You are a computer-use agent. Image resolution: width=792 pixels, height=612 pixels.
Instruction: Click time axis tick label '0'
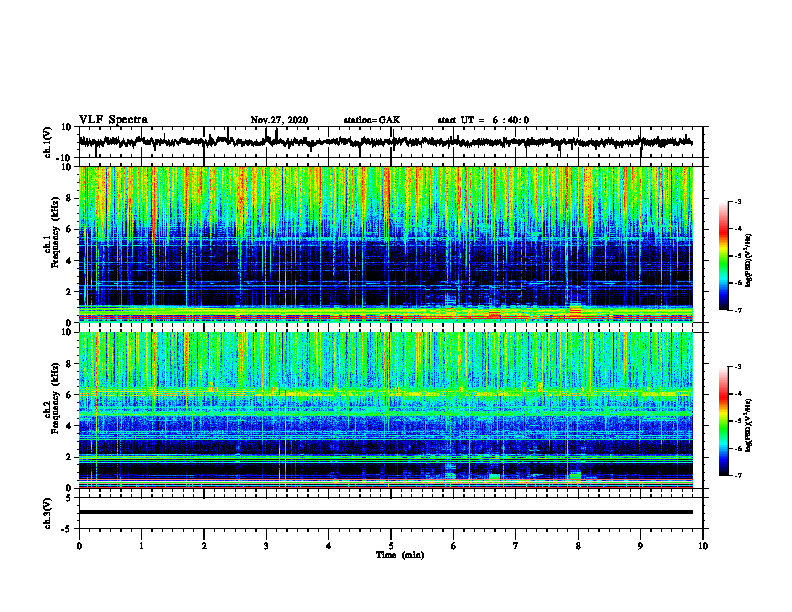[x=79, y=546]
